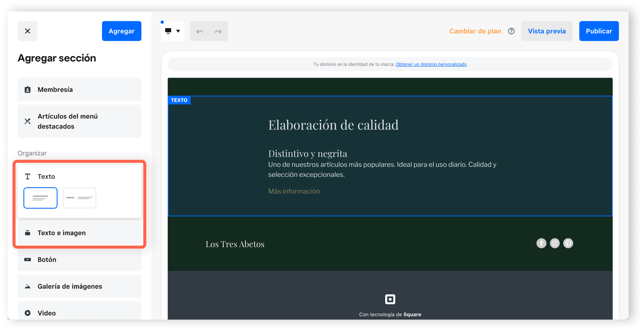Select the Botón section option
Screen dimensions: 644x331
79,259
